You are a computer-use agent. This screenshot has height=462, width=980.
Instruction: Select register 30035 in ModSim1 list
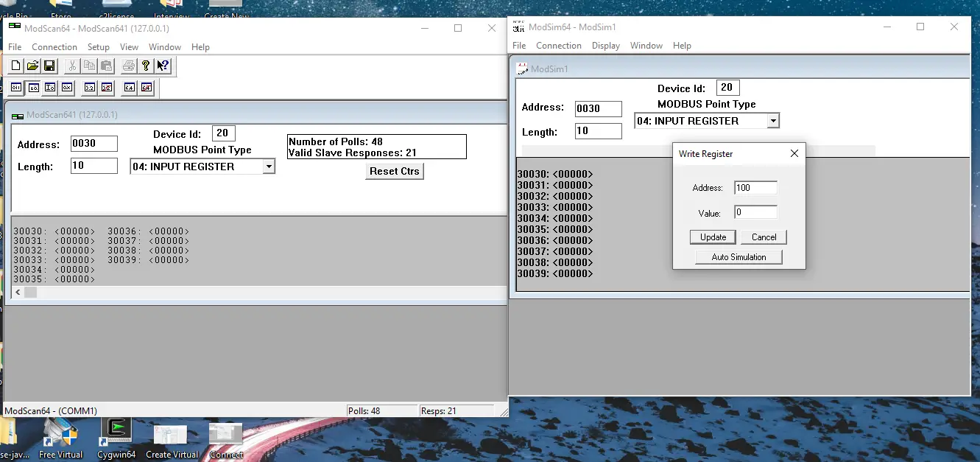coord(554,229)
